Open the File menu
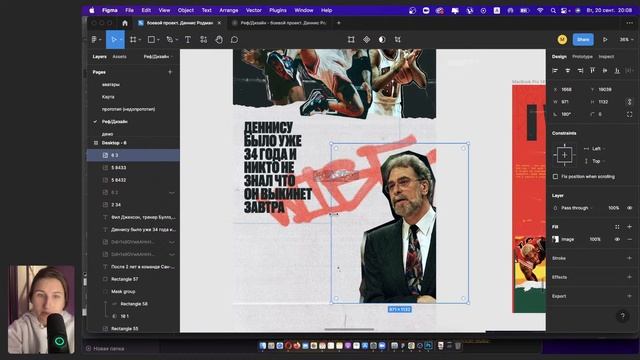This screenshot has width=640, height=360. point(129,10)
